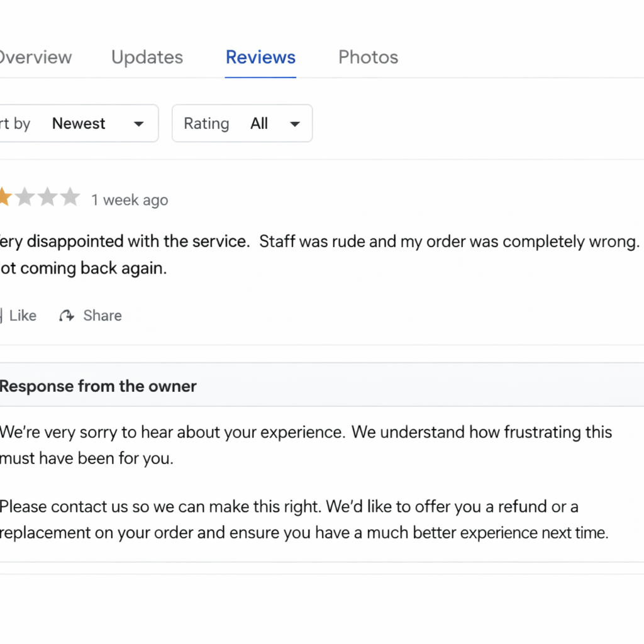Open the Overview tab
The image size is (644, 644).
pos(35,57)
